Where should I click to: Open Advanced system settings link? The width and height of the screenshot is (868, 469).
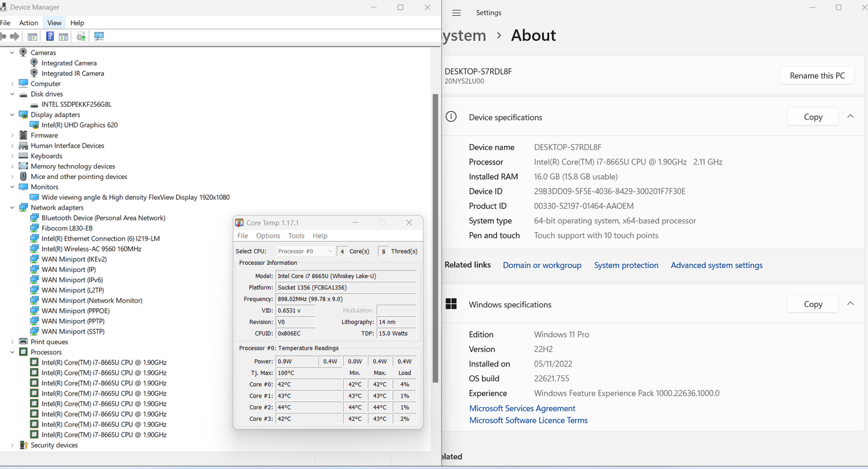[x=717, y=265]
